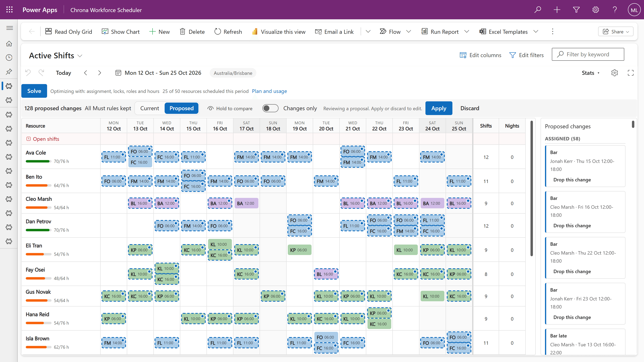
Task: Open the calendar date picker icon
Action: [118, 73]
